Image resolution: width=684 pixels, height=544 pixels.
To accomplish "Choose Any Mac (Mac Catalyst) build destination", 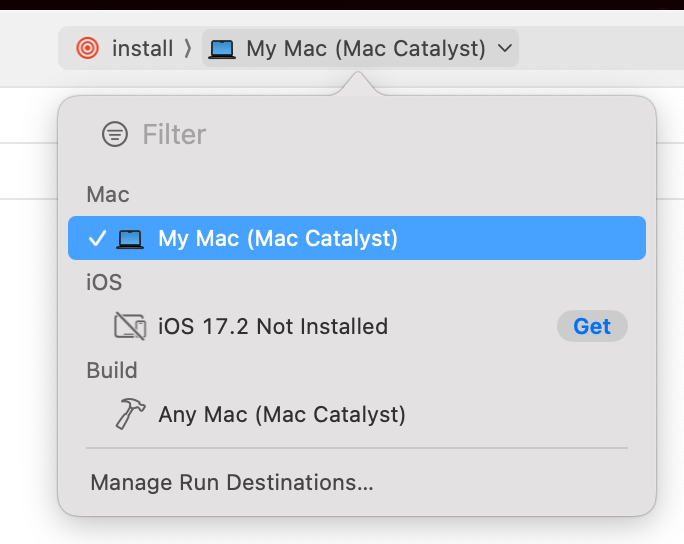I will coord(282,414).
